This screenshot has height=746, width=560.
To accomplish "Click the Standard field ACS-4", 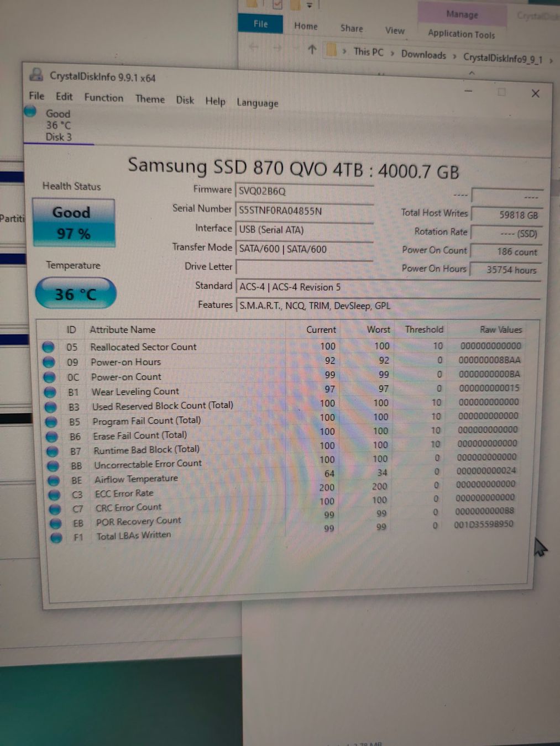I will pyautogui.click(x=388, y=287).
